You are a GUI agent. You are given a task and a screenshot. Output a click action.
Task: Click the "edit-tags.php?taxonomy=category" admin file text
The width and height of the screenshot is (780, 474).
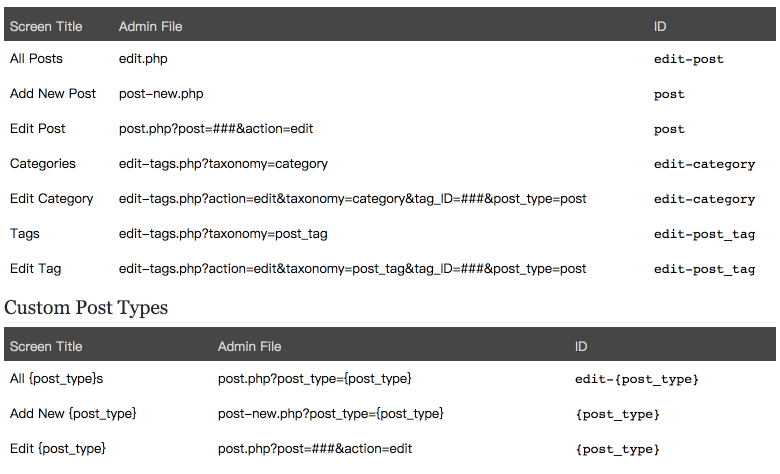click(x=223, y=164)
